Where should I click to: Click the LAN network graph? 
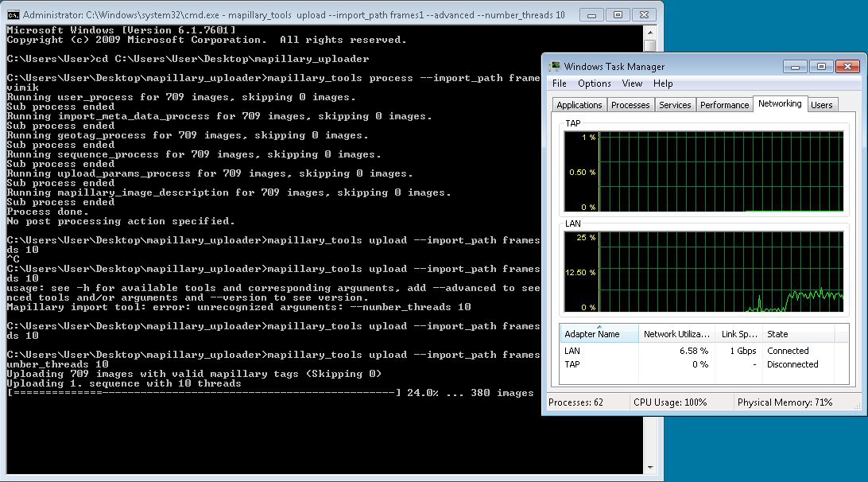click(x=703, y=271)
